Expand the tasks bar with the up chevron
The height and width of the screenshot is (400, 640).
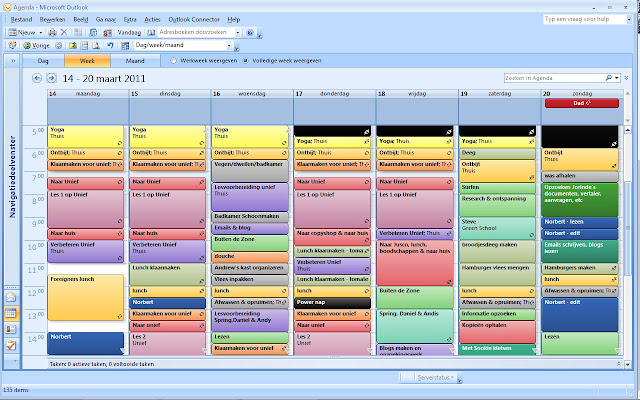[619, 364]
